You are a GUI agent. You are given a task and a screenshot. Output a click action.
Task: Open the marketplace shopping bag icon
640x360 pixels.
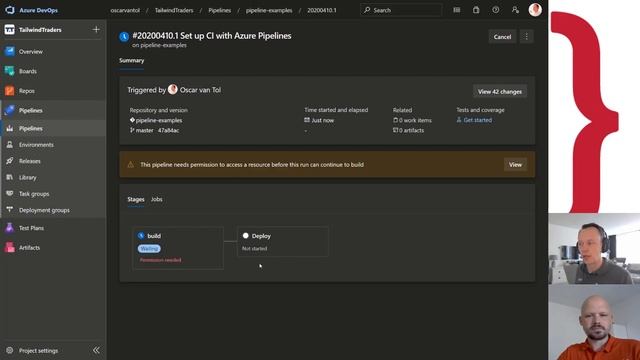[476, 10]
